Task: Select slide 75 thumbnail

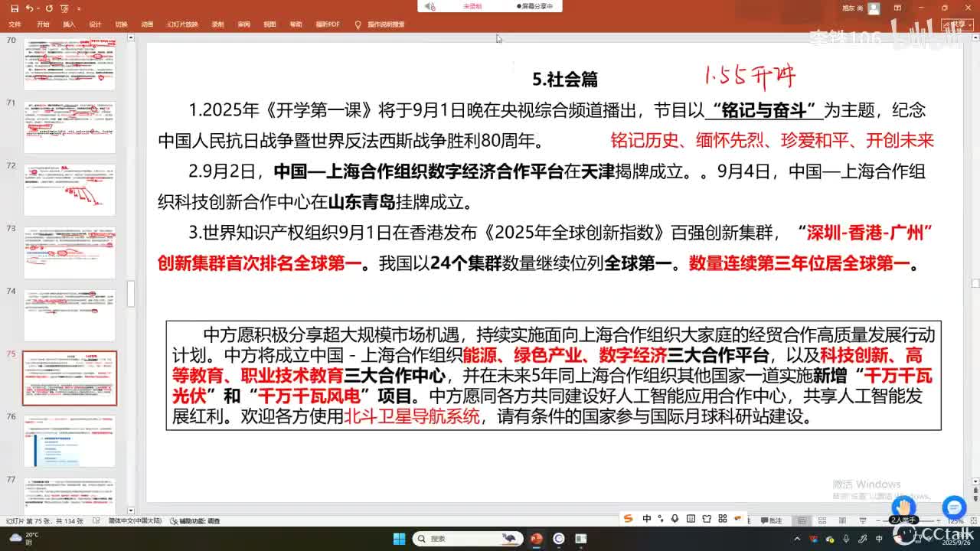Action: pyautogui.click(x=70, y=378)
